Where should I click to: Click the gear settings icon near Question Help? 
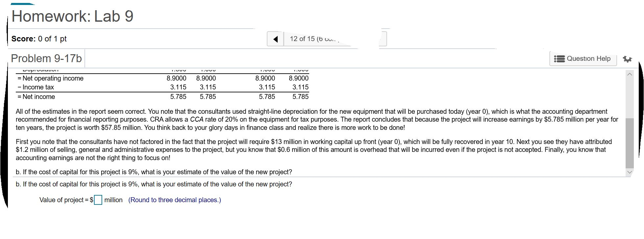tap(628, 59)
